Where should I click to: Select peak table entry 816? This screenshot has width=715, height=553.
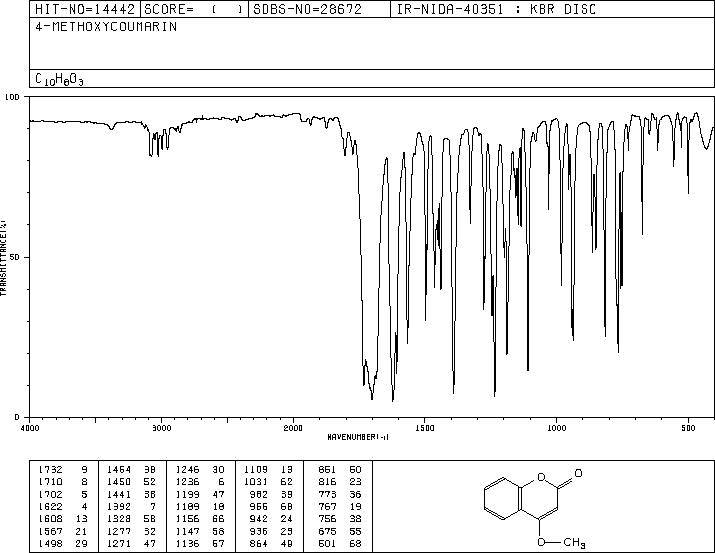[340, 482]
